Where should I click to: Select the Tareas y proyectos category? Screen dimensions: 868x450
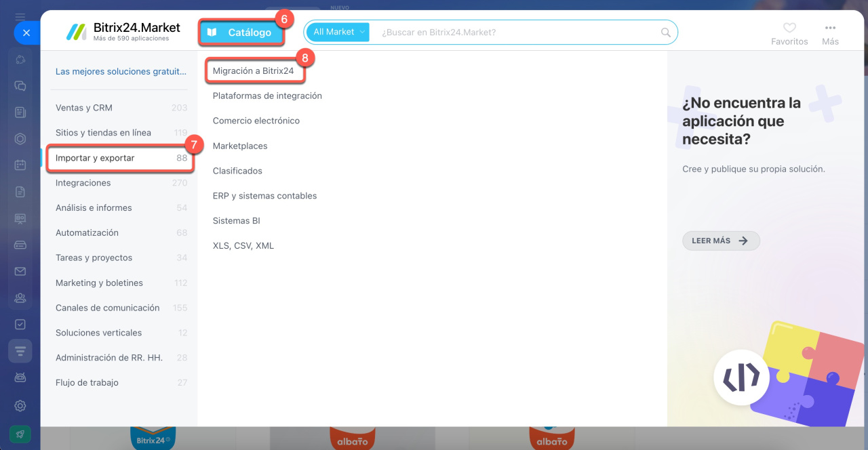click(x=121, y=258)
